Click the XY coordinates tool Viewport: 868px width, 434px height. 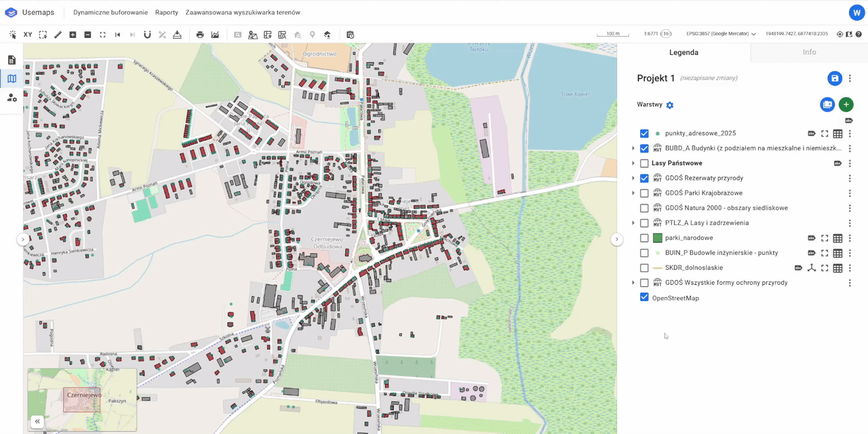coord(28,35)
